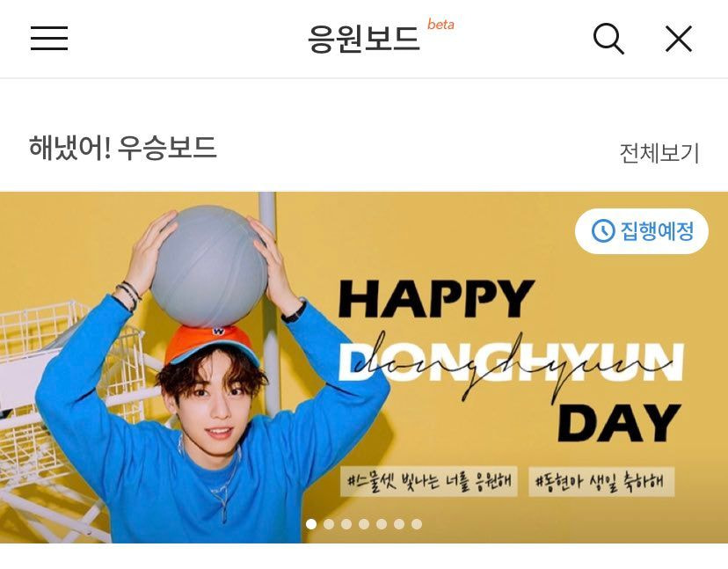The height and width of the screenshot is (569, 728).
Task: Click the beta label beside the title
Action: tap(440, 24)
